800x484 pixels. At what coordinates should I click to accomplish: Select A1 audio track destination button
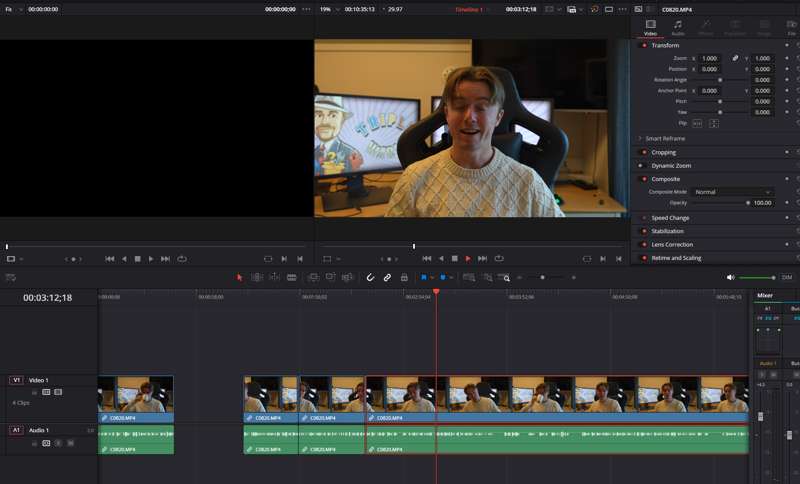coord(16,430)
